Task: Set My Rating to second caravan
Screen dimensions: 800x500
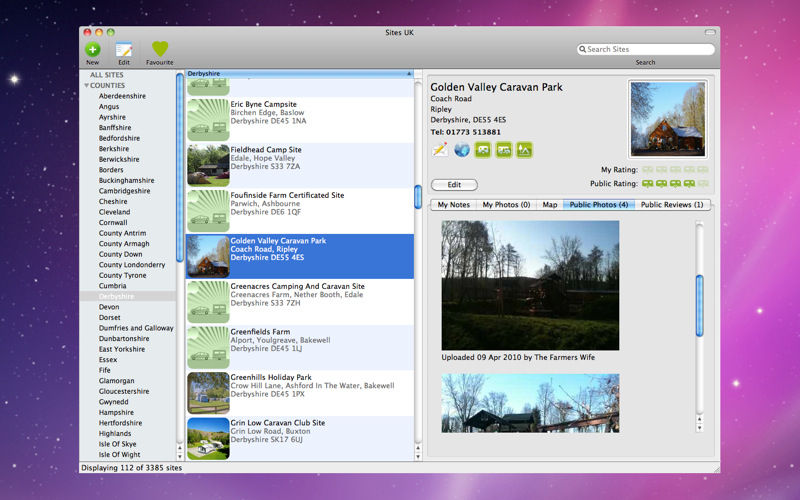Action: [661, 169]
